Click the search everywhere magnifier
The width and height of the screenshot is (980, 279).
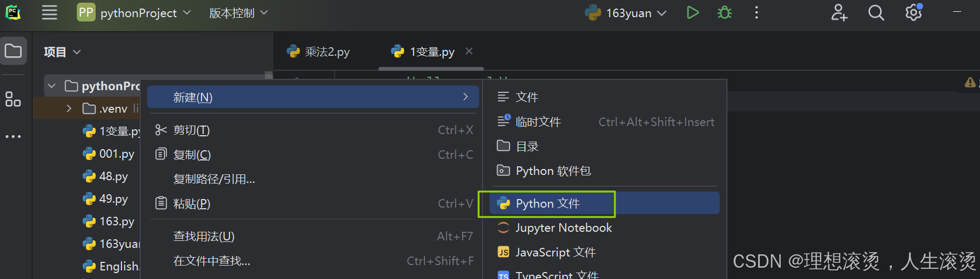876,12
